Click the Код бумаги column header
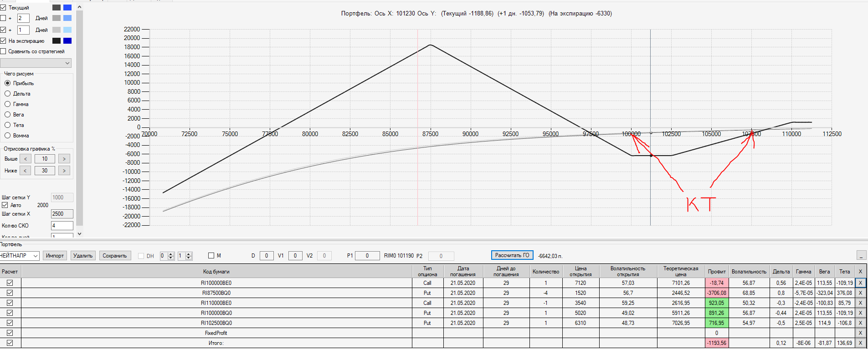This screenshot has width=868, height=349. 216,272
